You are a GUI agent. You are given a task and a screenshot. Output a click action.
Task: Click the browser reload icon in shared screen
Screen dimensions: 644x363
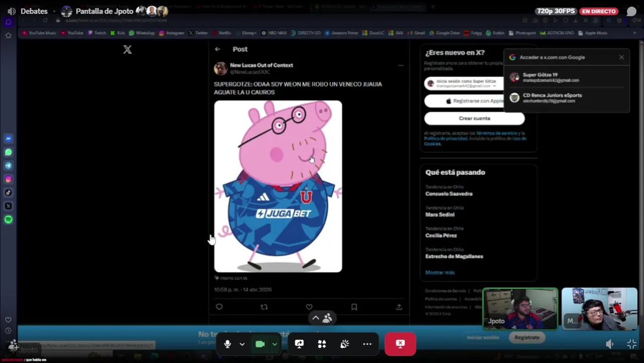click(45, 20)
